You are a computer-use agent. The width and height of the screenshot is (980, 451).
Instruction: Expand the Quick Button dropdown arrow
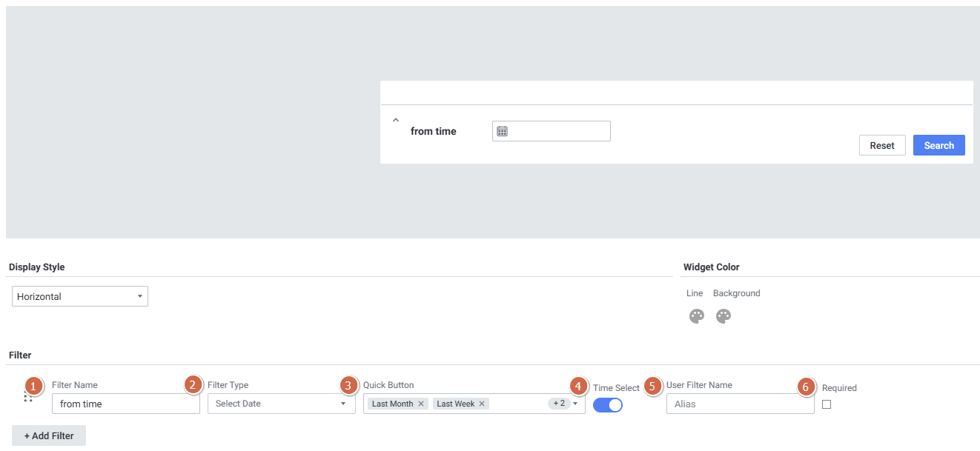tap(575, 404)
